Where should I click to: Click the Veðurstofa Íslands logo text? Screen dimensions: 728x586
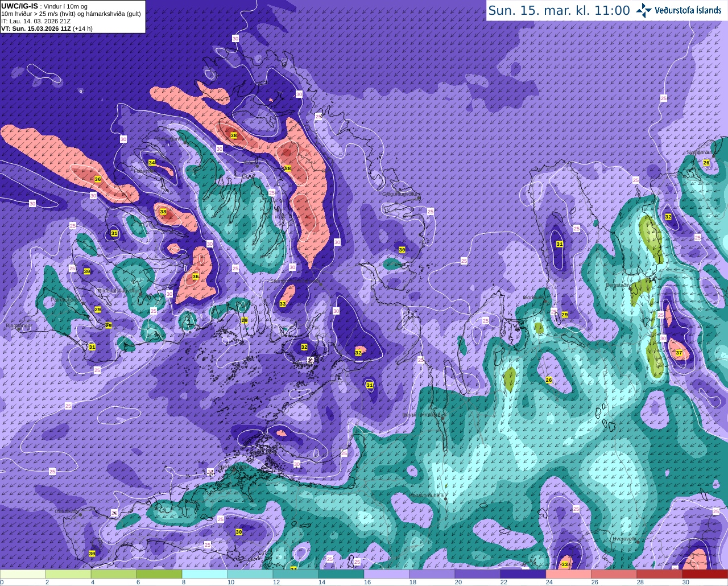(688, 10)
